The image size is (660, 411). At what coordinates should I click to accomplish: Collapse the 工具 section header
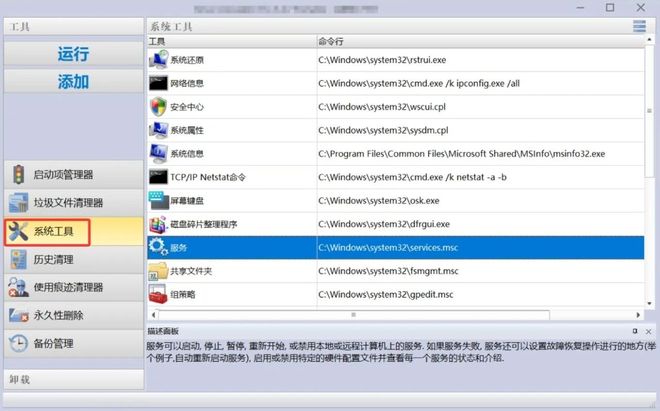[73, 27]
